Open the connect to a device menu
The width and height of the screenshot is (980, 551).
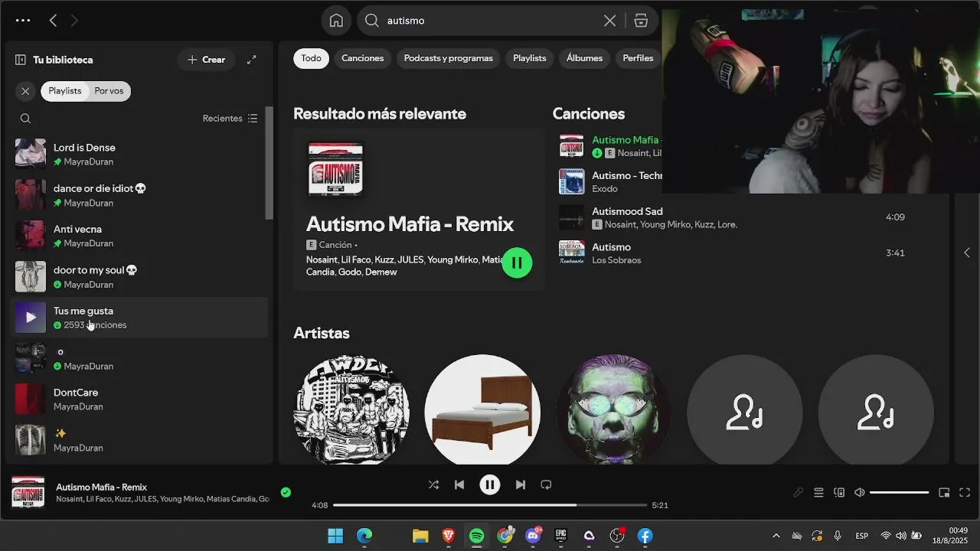pos(839,493)
